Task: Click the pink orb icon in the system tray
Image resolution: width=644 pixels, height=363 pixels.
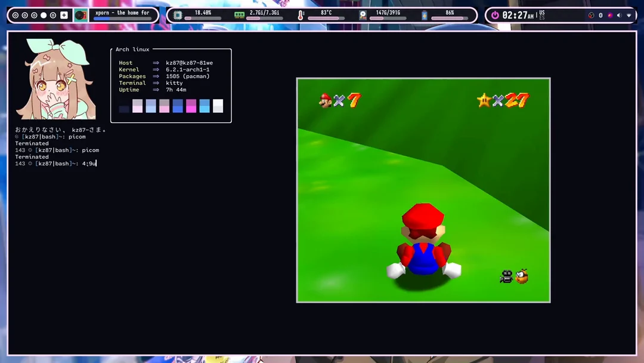Action: (x=609, y=15)
